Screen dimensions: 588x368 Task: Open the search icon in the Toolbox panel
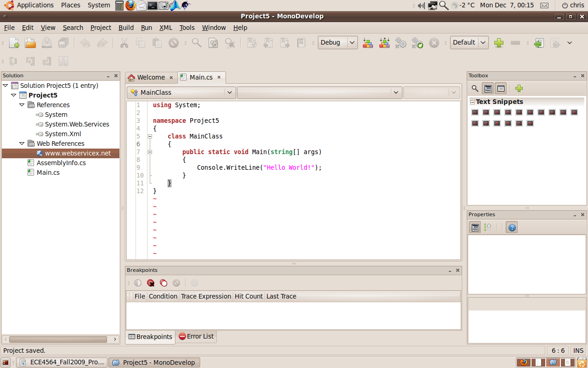(x=475, y=88)
